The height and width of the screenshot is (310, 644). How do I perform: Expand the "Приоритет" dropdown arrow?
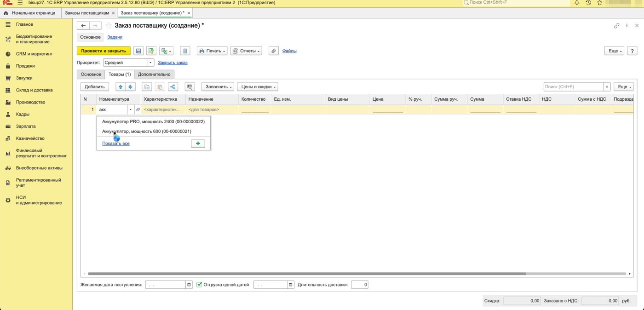pyautogui.click(x=150, y=63)
